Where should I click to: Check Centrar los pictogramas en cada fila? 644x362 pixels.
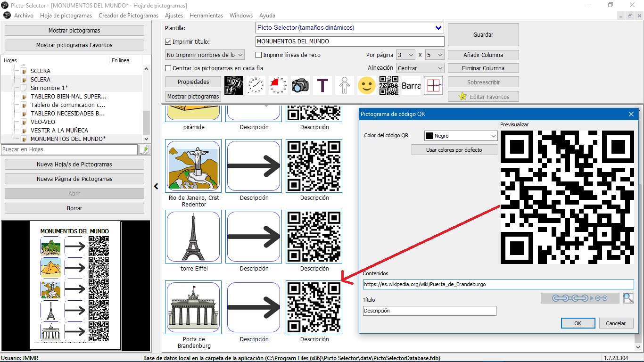(x=168, y=68)
